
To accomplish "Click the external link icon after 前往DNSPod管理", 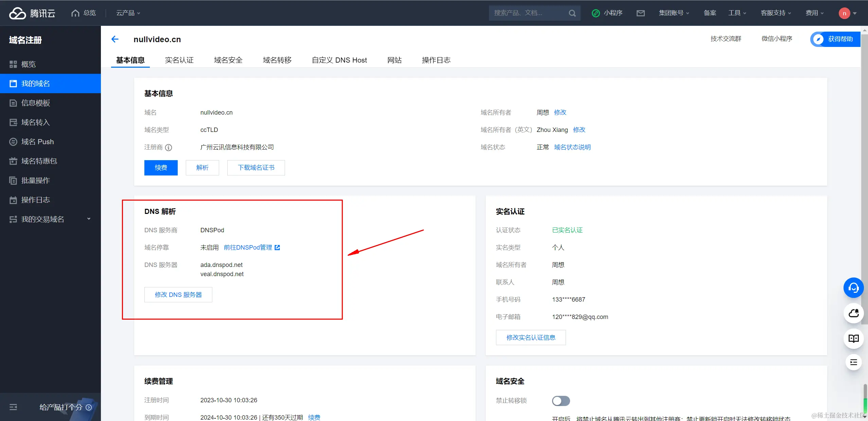I will (277, 248).
